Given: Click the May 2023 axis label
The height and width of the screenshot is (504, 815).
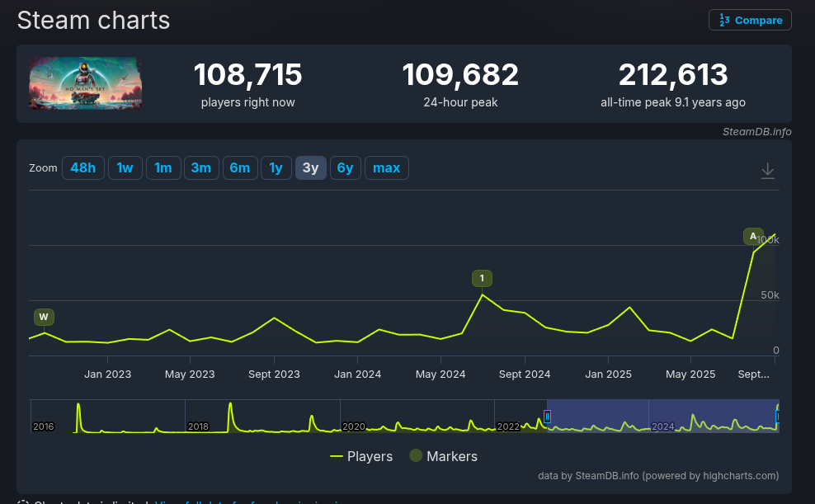Looking at the screenshot, I should click(190, 374).
